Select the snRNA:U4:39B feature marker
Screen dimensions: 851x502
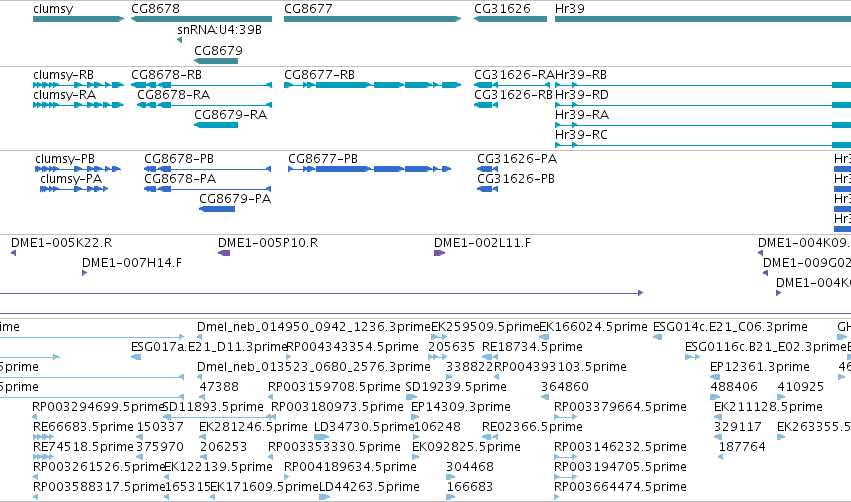pos(180,40)
